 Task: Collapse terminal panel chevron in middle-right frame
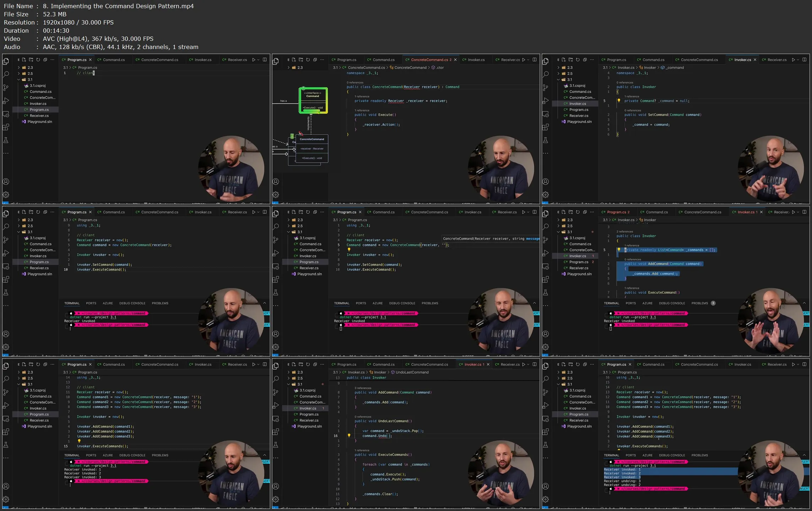pos(804,303)
